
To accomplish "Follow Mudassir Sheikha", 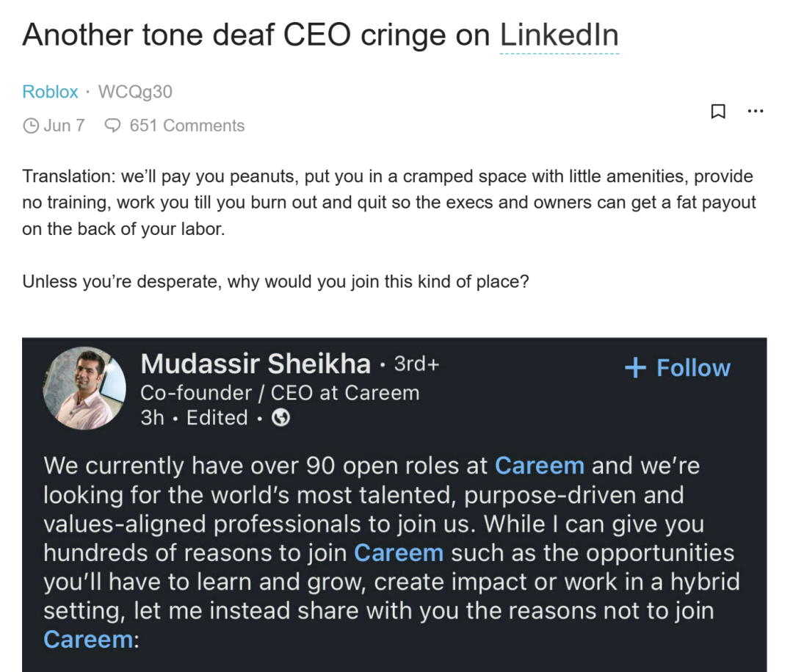I will pyautogui.click(x=677, y=368).
